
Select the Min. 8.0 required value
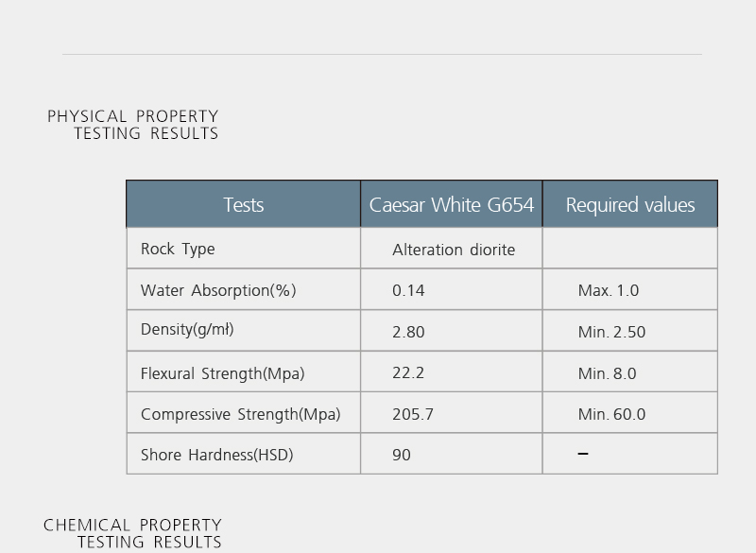[x=607, y=373]
